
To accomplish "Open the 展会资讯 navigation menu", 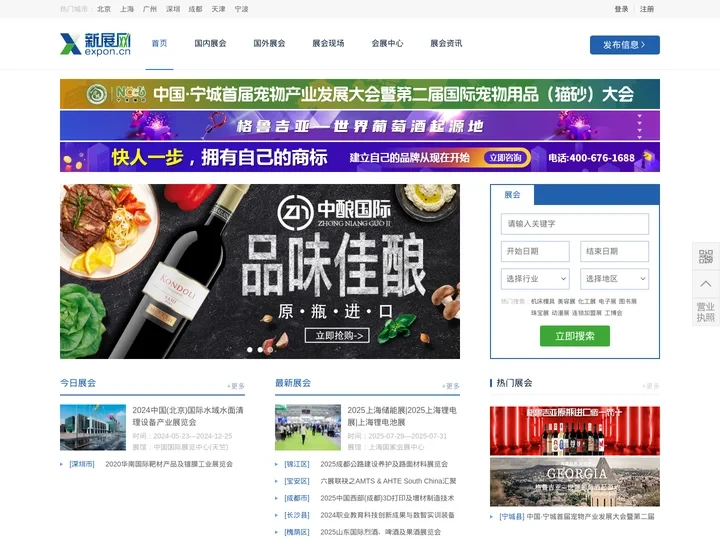I will [446, 43].
